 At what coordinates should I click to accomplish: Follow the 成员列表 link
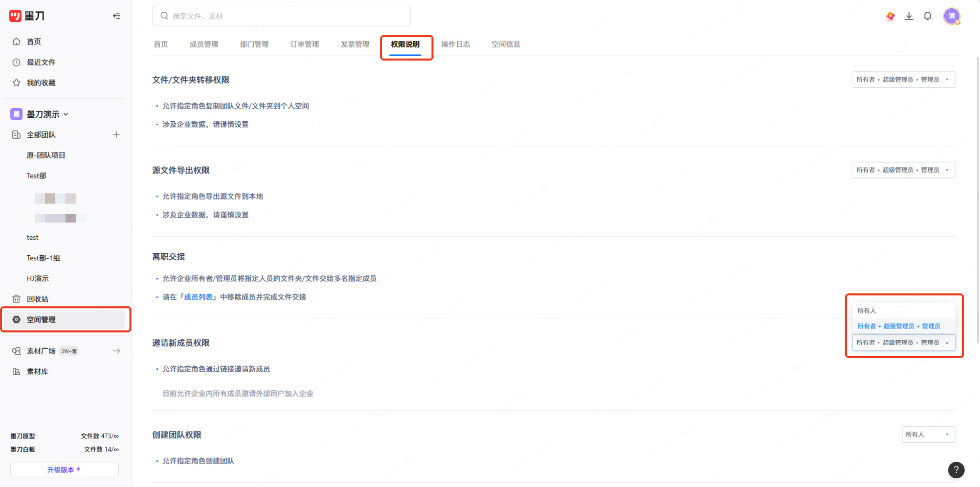[198, 297]
